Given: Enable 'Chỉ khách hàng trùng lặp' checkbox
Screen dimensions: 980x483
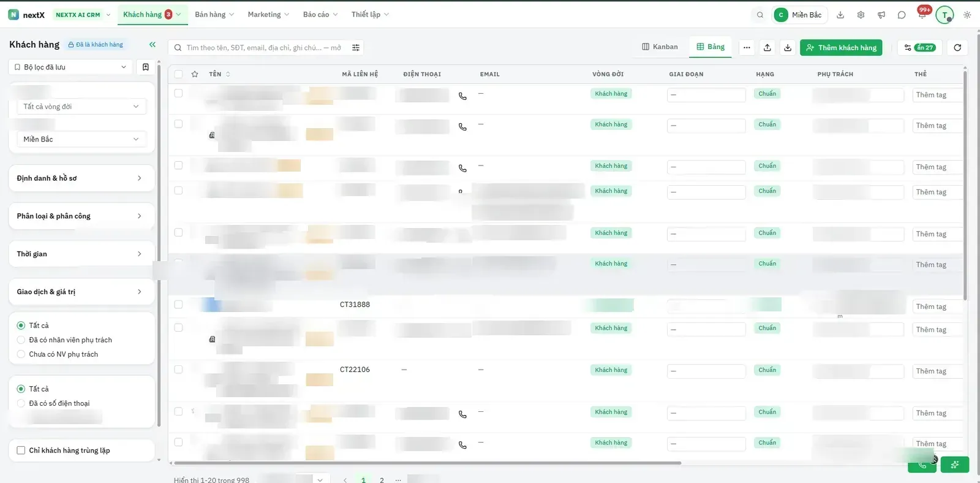Looking at the screenshot, I should tap(21, 451).
